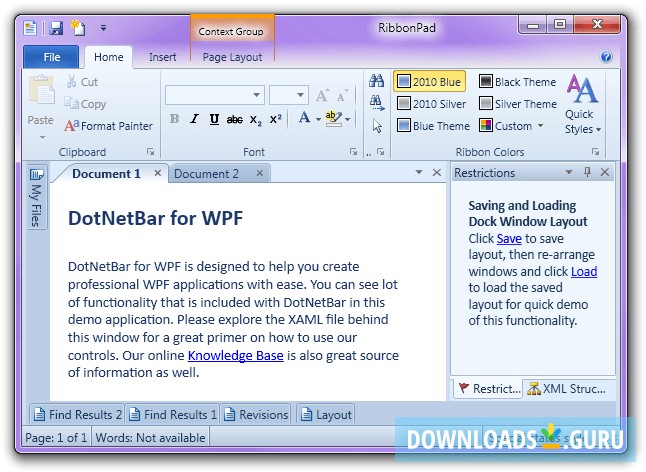Click the Find binoculars icon
Screen dimensions: 646x472
pyautogui.click(x=376, y=81)
